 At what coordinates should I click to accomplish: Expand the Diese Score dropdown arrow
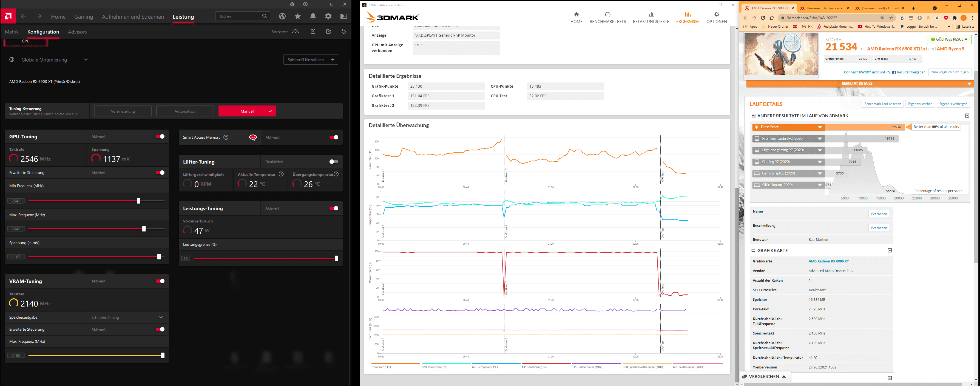tap(820, 127)
